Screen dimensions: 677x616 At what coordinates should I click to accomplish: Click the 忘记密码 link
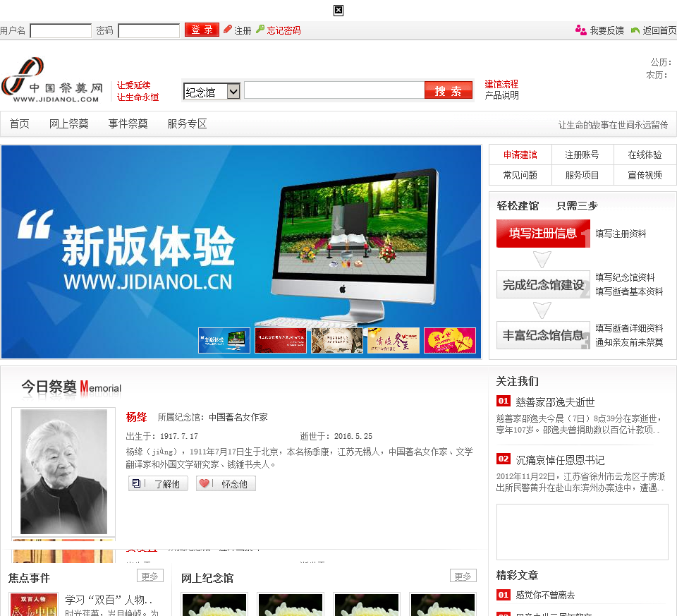(283, 30)
